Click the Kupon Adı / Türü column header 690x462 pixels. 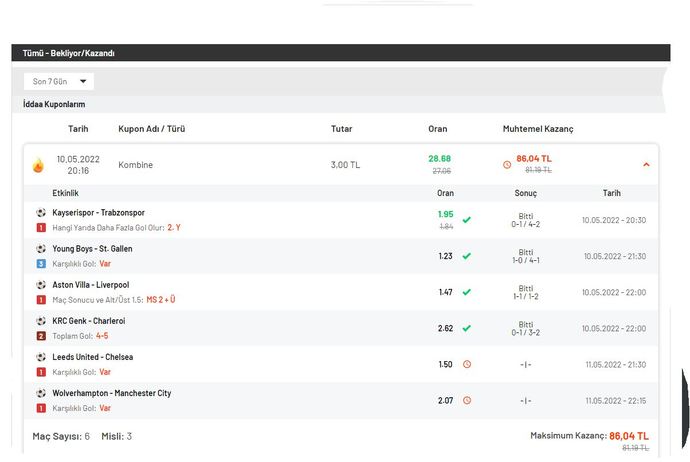(151, 129)
